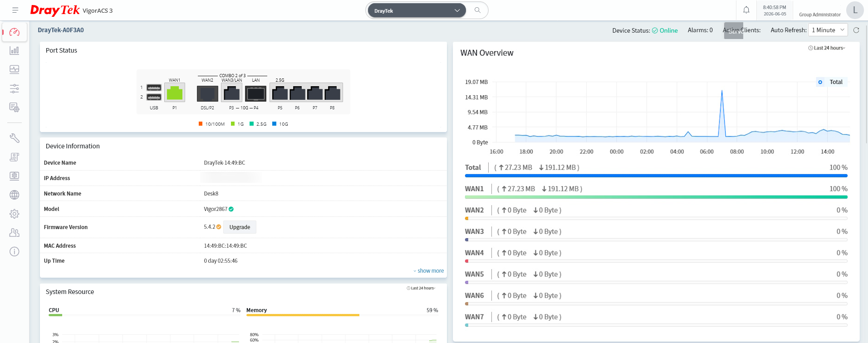Open the notifications bell
The width and height of the screenshot is (868, 343).
coord(746,10)
